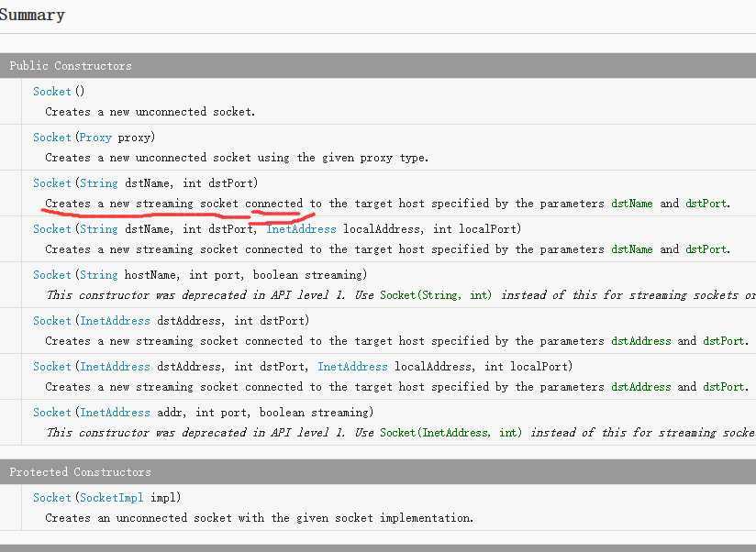Click InetAddress type in Socket(InetAddress dstAddress, int dstPort)
756x552 pixels.
point(115,320)
